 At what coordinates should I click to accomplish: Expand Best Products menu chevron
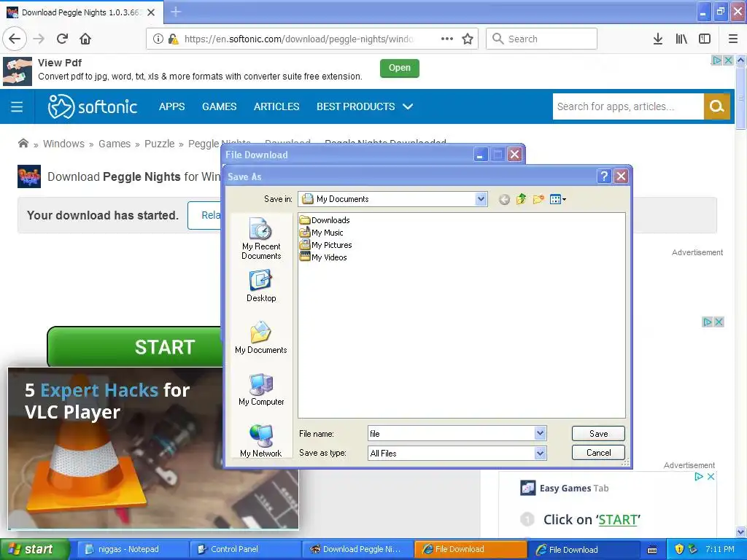coord(408,106)
